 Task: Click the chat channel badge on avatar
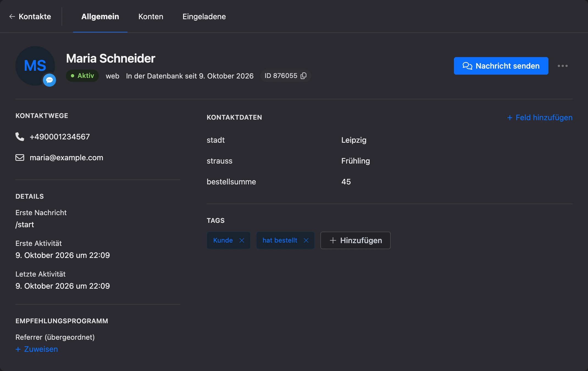(49, 80)
